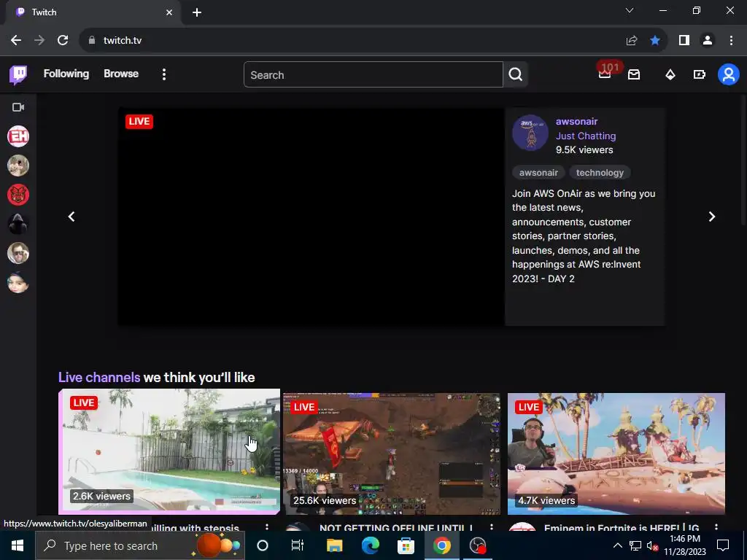
Task: Open the sunglasses man sidebar channel avatar
Action: [x=18, y=253]
